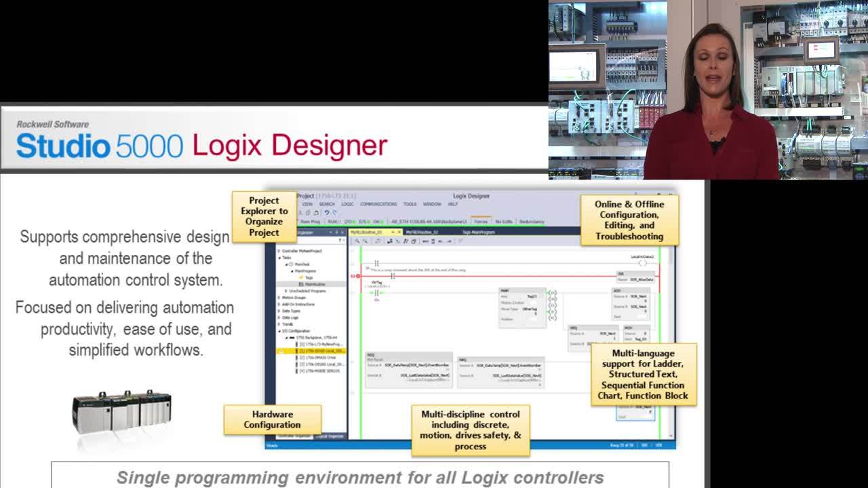Click the organizer search field
This screenshot has width=868, height=488.
coord(311,241)
